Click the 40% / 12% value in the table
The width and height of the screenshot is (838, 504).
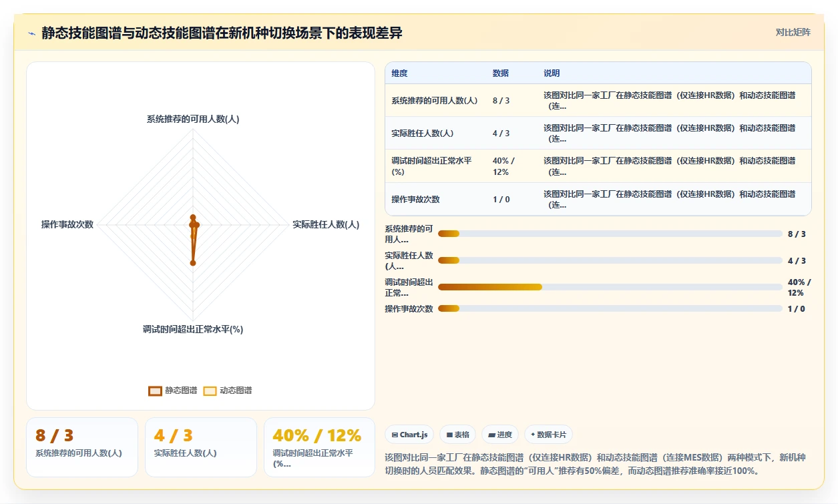pos(504,166)
